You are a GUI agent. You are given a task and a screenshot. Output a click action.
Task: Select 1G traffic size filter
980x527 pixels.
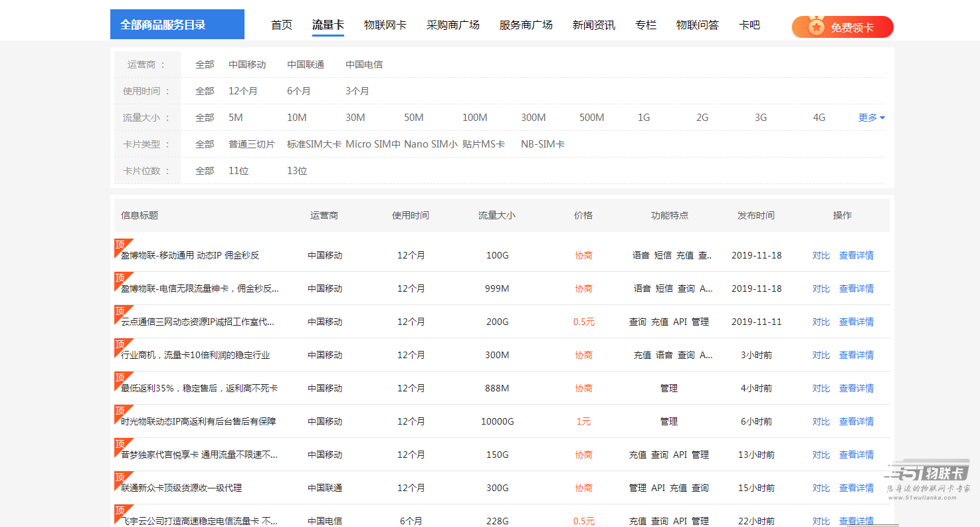[x=644, y=118]
